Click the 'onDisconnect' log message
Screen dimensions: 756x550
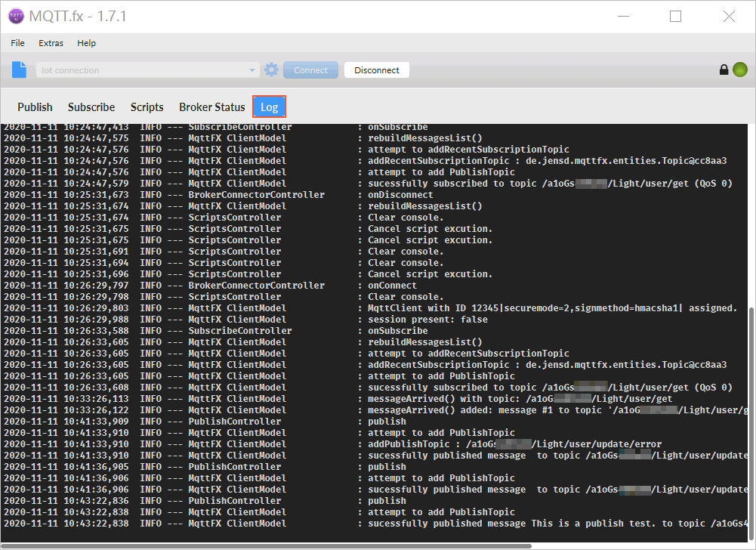tap(400, 195)
